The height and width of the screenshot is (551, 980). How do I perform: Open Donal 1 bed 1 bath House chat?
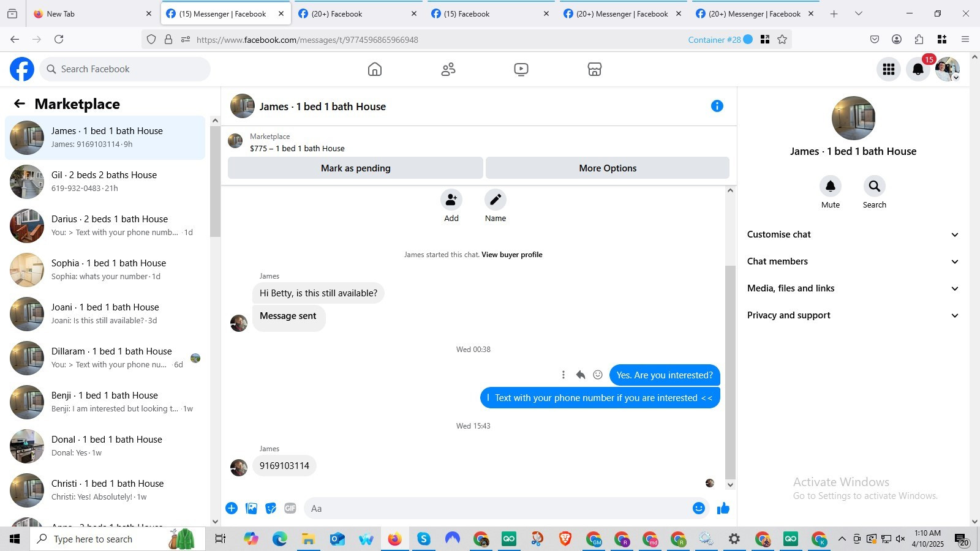(105, 446)
